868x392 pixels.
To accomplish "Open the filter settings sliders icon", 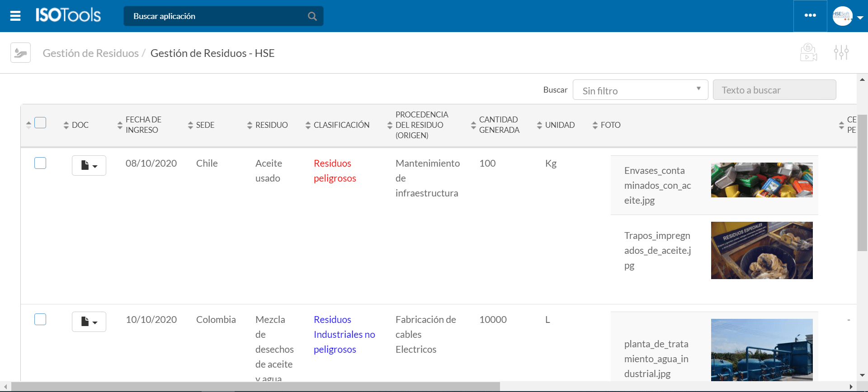I will click(x=841, y=52).
